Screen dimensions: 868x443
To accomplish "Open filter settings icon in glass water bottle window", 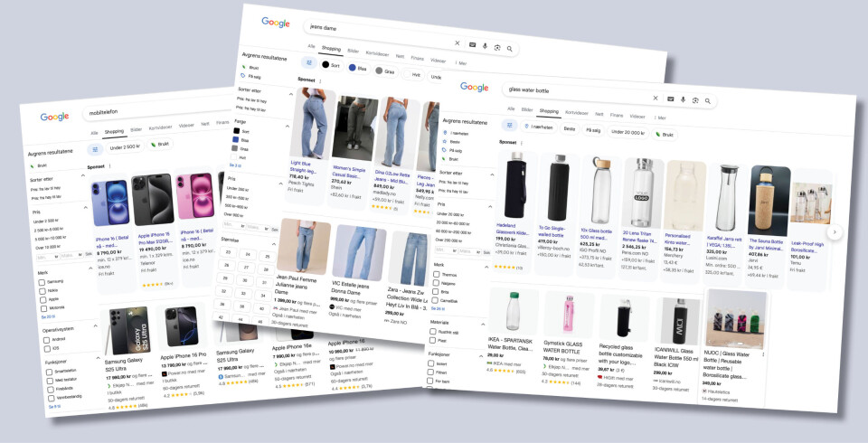I will tap(509, 125).
